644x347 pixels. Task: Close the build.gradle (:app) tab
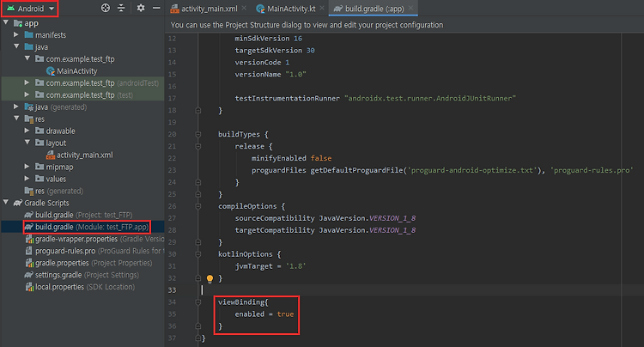coord(410,8)
